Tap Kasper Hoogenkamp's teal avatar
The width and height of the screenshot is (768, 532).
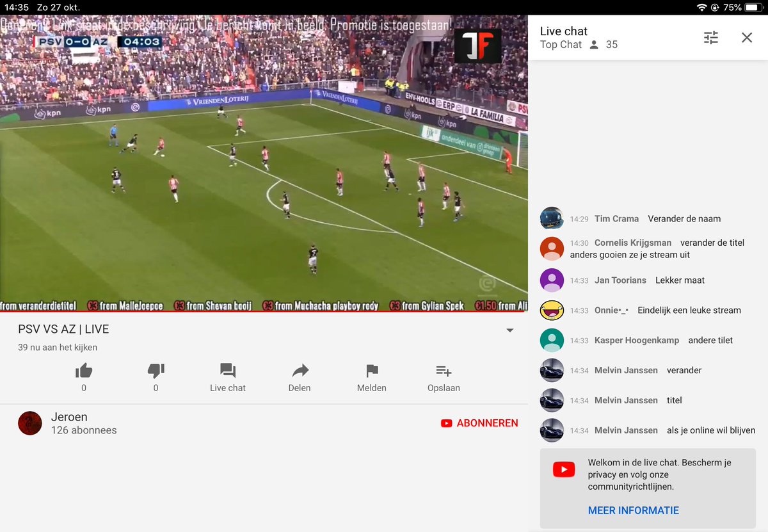(552, 340)
